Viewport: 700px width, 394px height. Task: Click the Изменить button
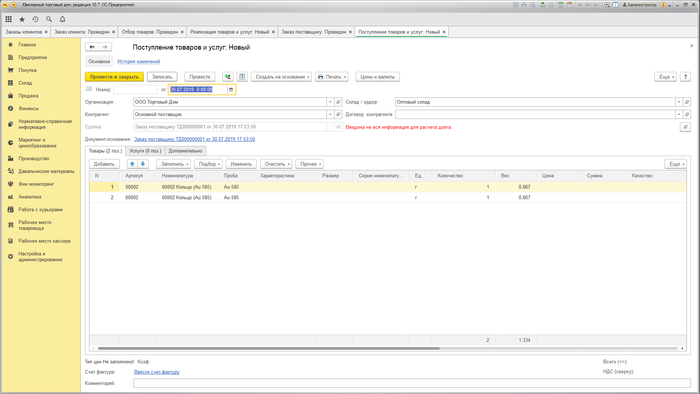coord(242,164)
